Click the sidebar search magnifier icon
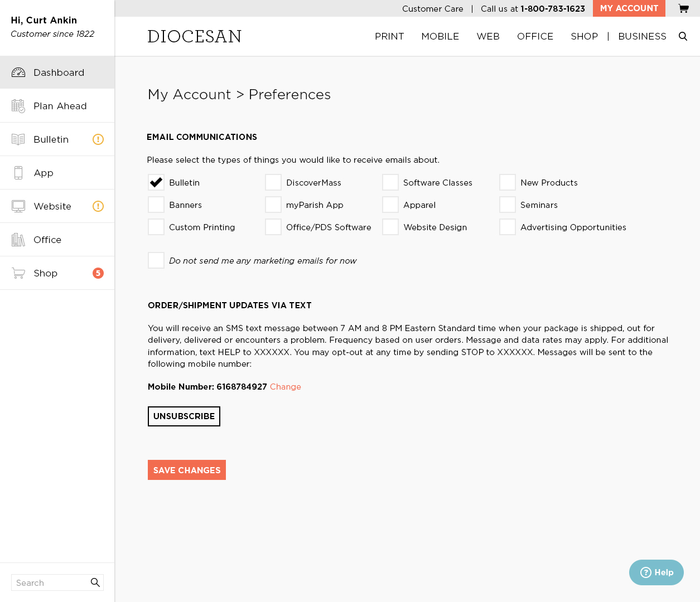Image resolution: width=700 pixels, height=602 pixels. [x=95, y=582]
